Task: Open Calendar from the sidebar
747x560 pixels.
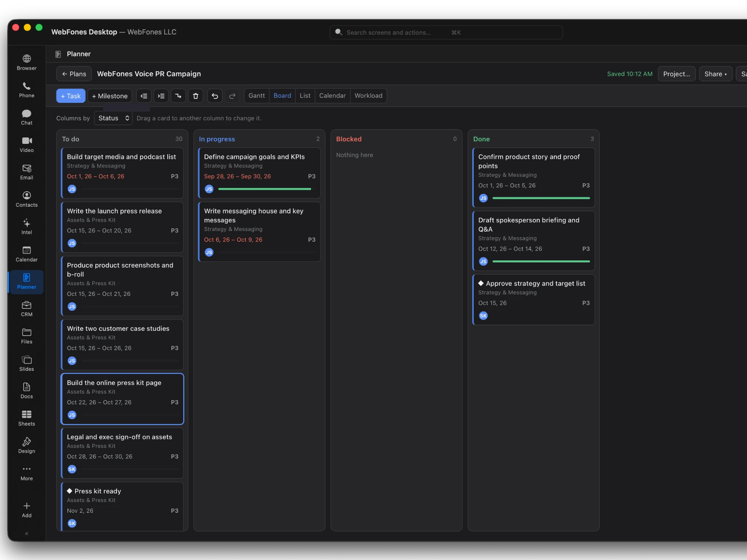Action: (x=27, y=254)
